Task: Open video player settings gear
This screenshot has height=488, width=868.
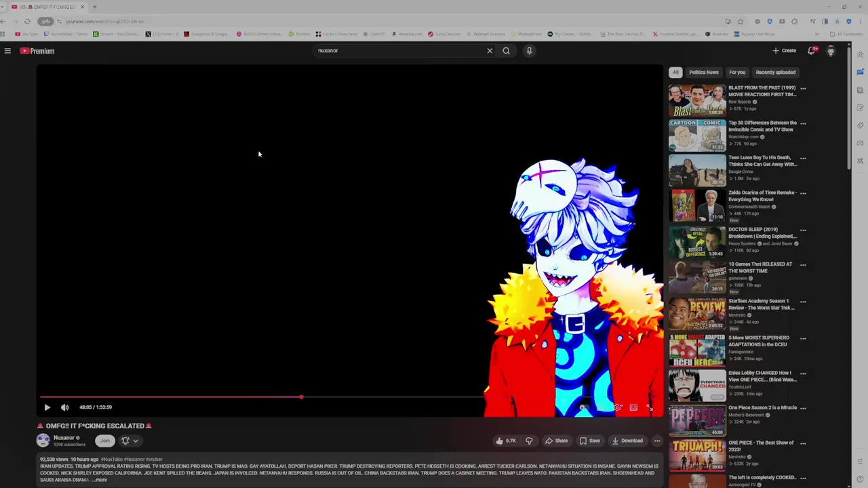Action: coord(617,407)
